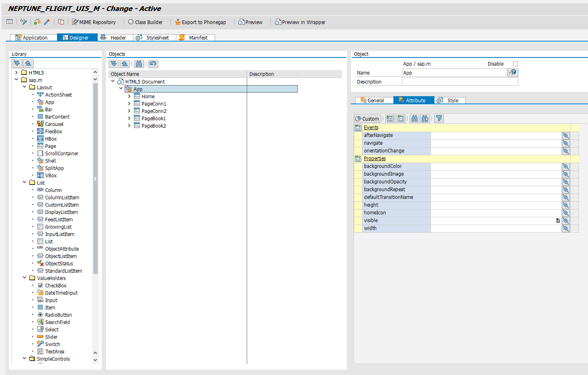Click the filter funnel icon in attribute toolbar
The image size is (588, 375).
439,119
